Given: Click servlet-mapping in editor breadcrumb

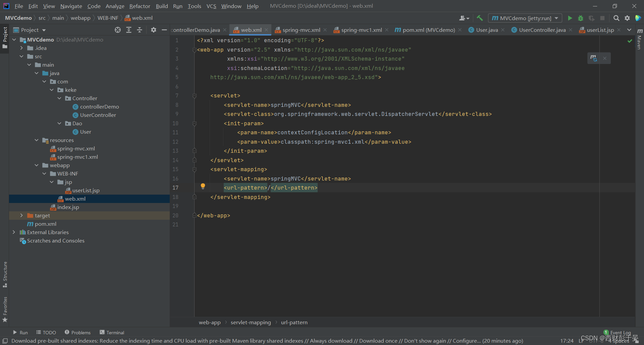Looking at the screenshot, I should click(251, 322).
